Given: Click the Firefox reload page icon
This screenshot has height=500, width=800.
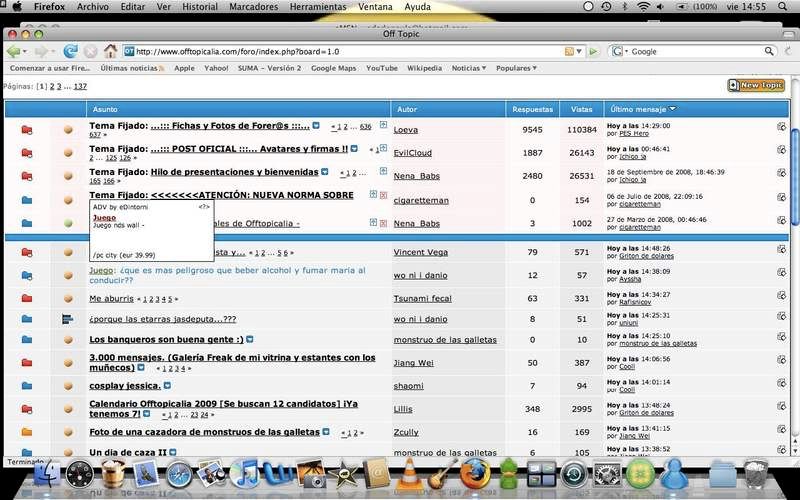Looking at the screenshot, I should click(70, 51).
